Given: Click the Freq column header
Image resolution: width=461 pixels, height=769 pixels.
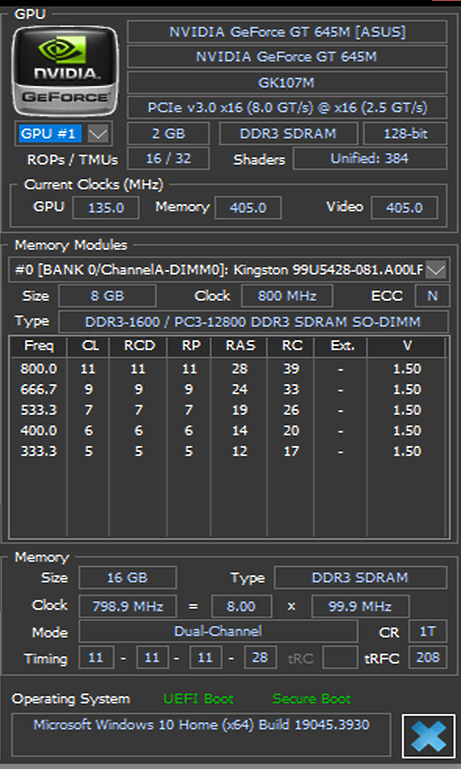Looking at the screenshot, I should [x=38, y=346].
